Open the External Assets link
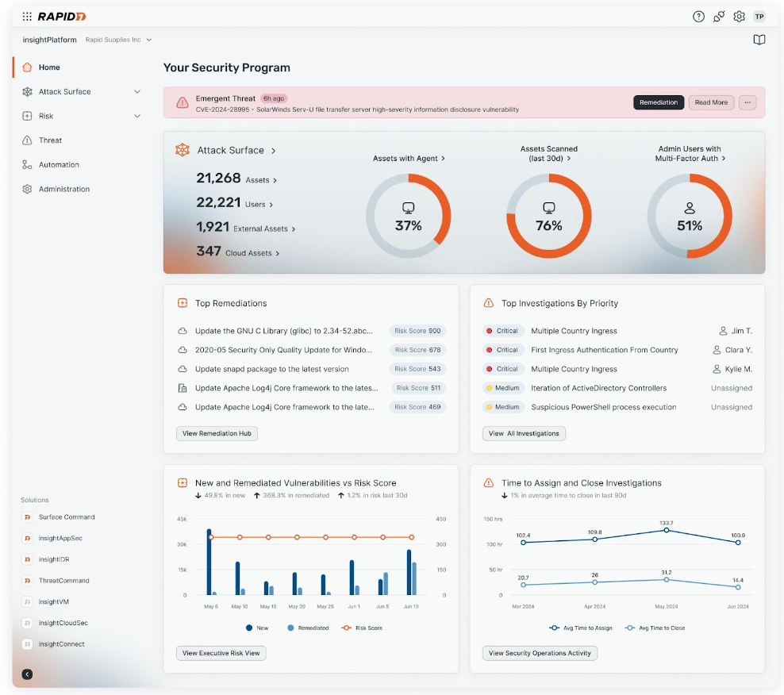Screen dimensions: 784x695 point(264,228)
